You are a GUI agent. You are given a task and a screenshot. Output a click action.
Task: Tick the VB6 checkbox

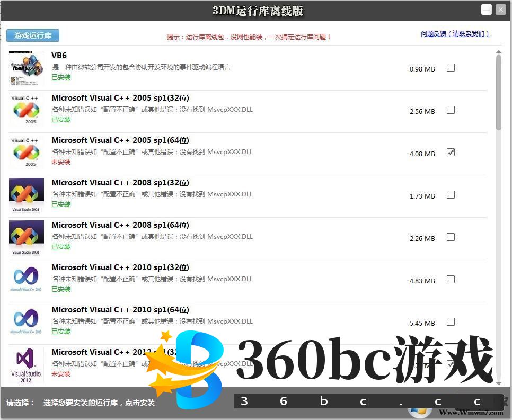pos(451,68)
